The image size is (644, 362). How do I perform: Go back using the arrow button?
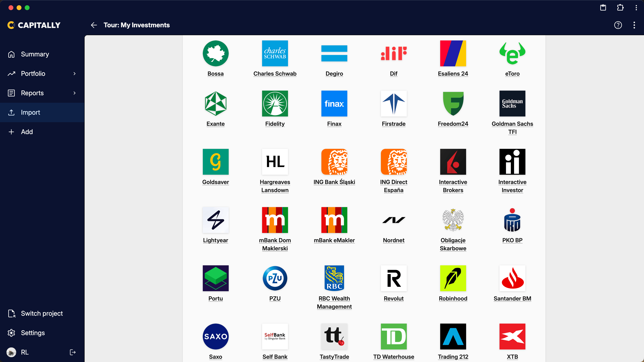tap(94, 25)
